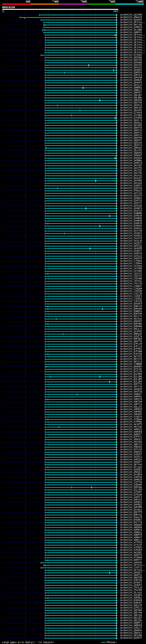This screenshot has height=644, width=146.
Task: Select label UniRef100_Q8RVF7
Action: click(x=131, y=93)
